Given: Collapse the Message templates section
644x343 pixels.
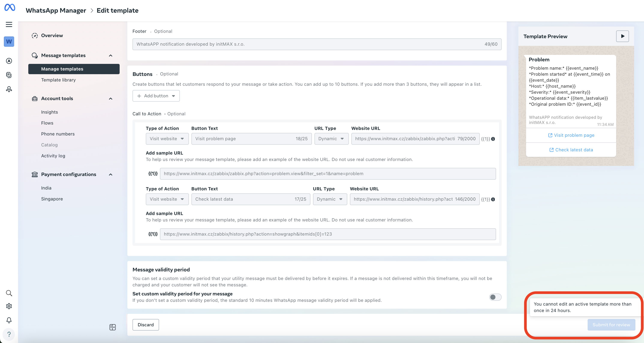Looking at the screenshot, I should point(110,56).
